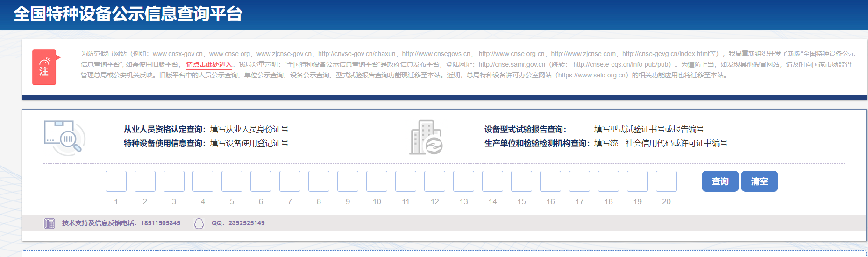This screenshot has width=868, height=257.
Task: Click the red notice 注 icon
Action: (x=44, y=67)
